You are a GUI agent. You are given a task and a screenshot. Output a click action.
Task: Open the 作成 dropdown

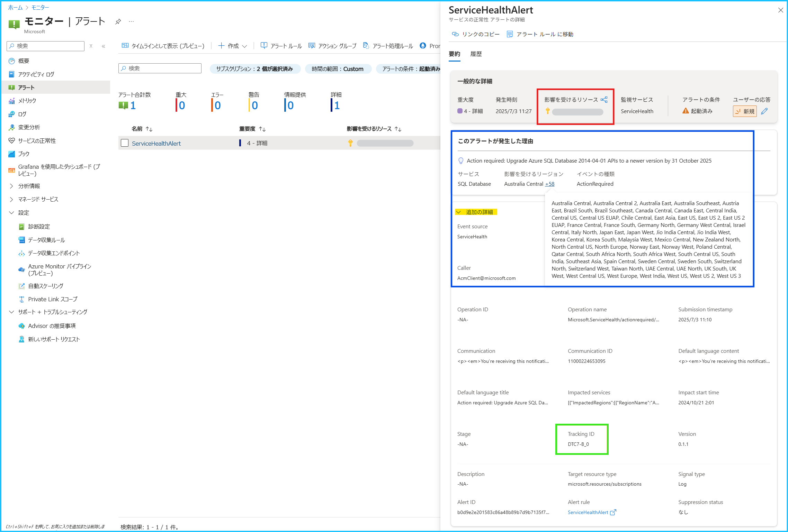(233, 46)
